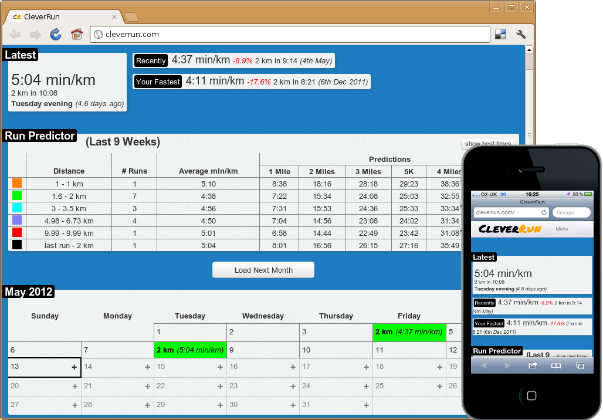Click the black swatch for last run row
Screen dimensions: 603x420
(17, 245)
